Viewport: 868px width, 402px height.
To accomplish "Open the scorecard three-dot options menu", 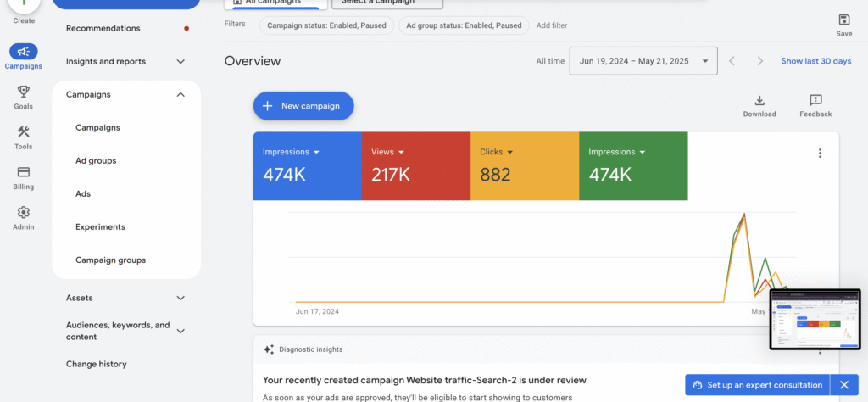I will pyautogui.click(x=820, y=154).
